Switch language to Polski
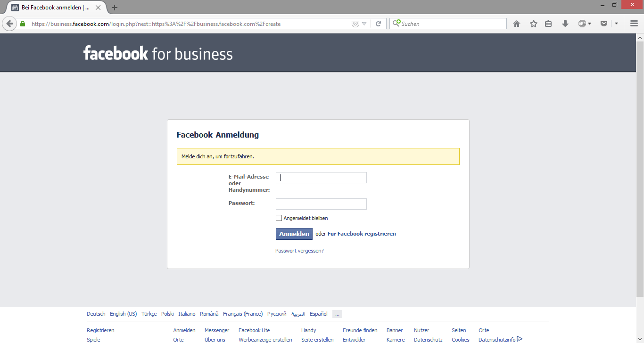The height and width of the screenshot is (343, 644). point(167,314)
